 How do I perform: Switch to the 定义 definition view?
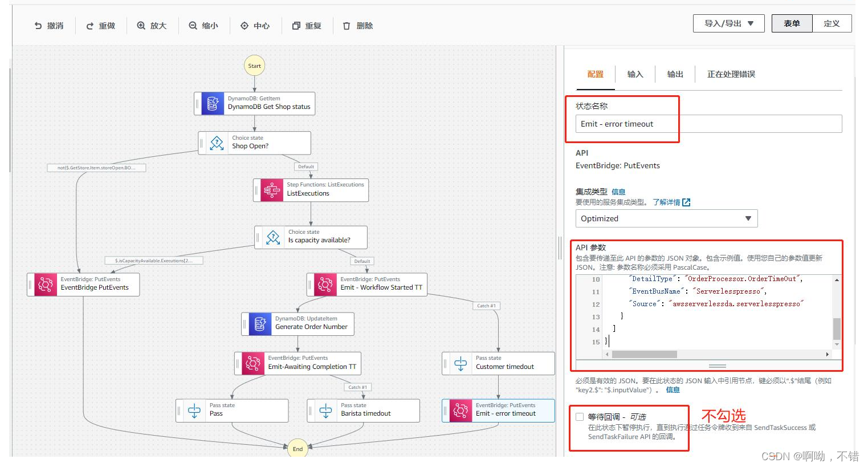(x=832, y=23)
